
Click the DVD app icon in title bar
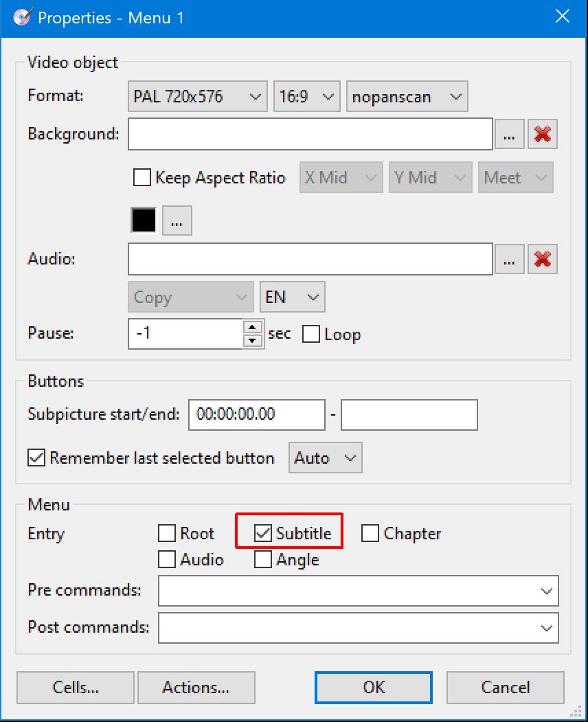pyautogui.click(x=23, y=16)
